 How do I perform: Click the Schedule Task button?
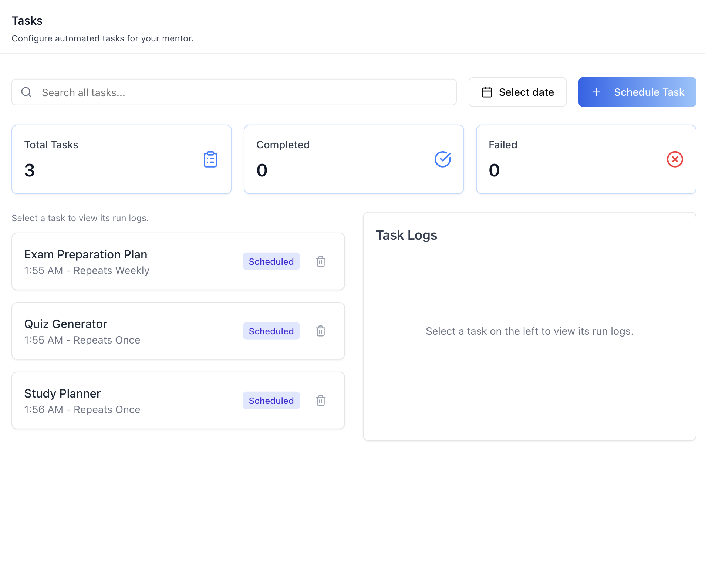click(637, 92)
